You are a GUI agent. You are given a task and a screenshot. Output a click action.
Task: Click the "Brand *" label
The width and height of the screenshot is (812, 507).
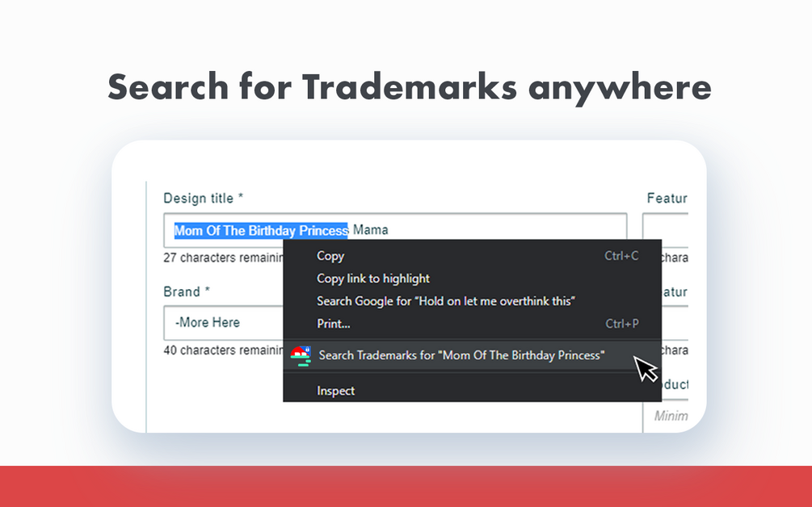187,291
